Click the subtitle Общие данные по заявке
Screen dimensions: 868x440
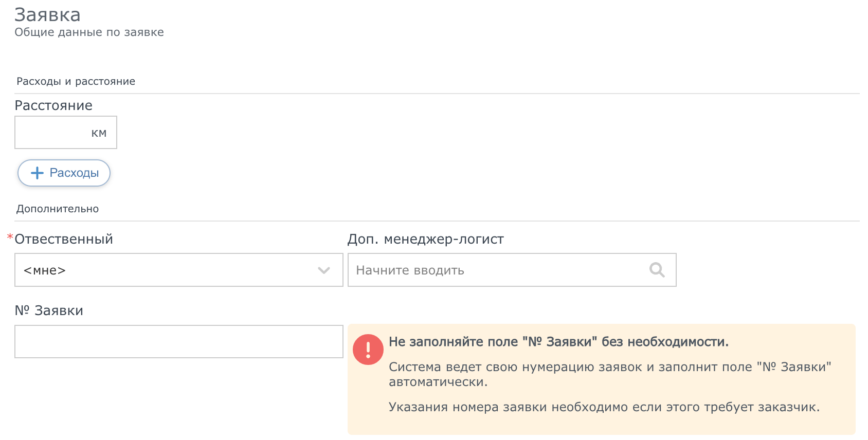tap(89, 32)
